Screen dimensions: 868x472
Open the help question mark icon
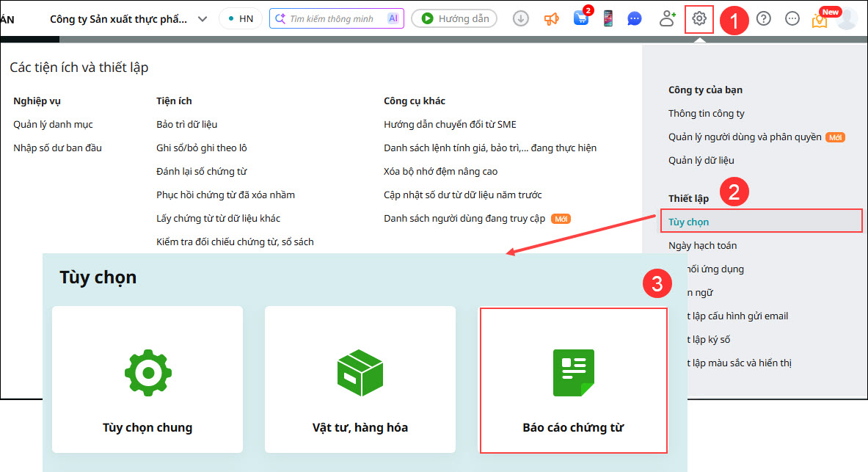(x=763, y=18)
